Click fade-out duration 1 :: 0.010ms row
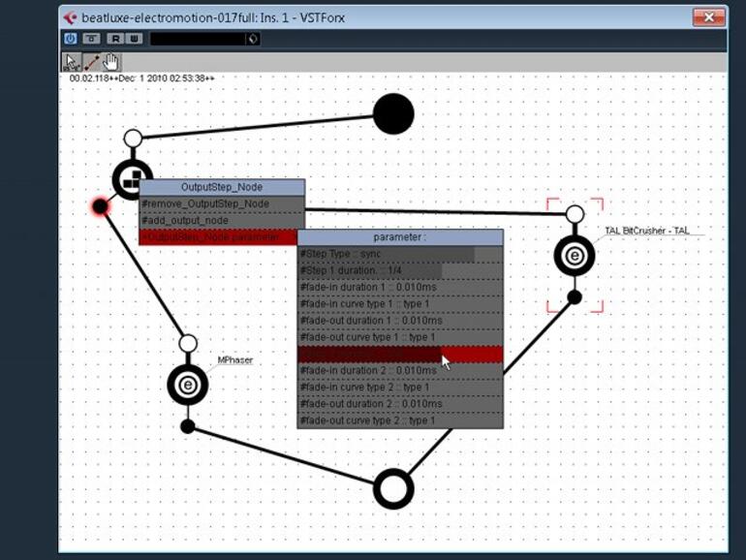Viewport: 746px width, 560px height. click(x=400, y=320)
